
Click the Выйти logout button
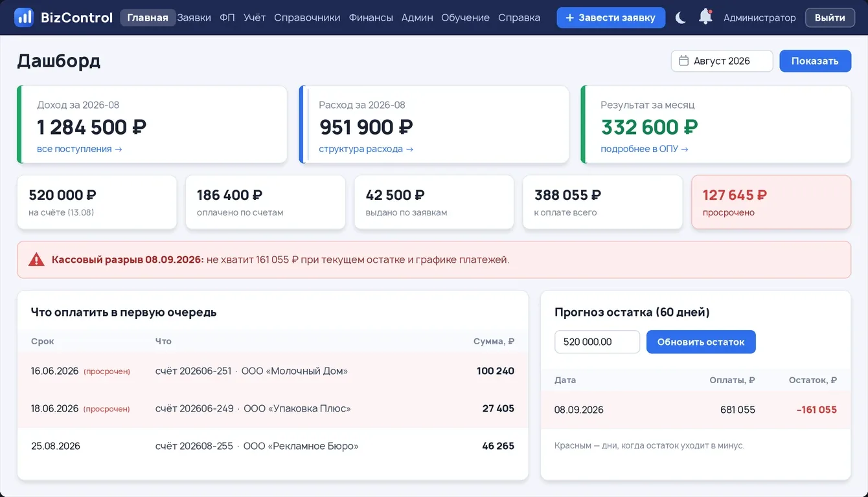(x=830, y=17)
